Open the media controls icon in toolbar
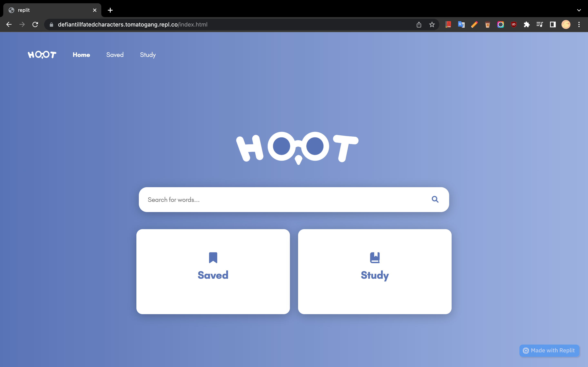The width and height of the screenshot is (588, 367). [x=539, y=24]
